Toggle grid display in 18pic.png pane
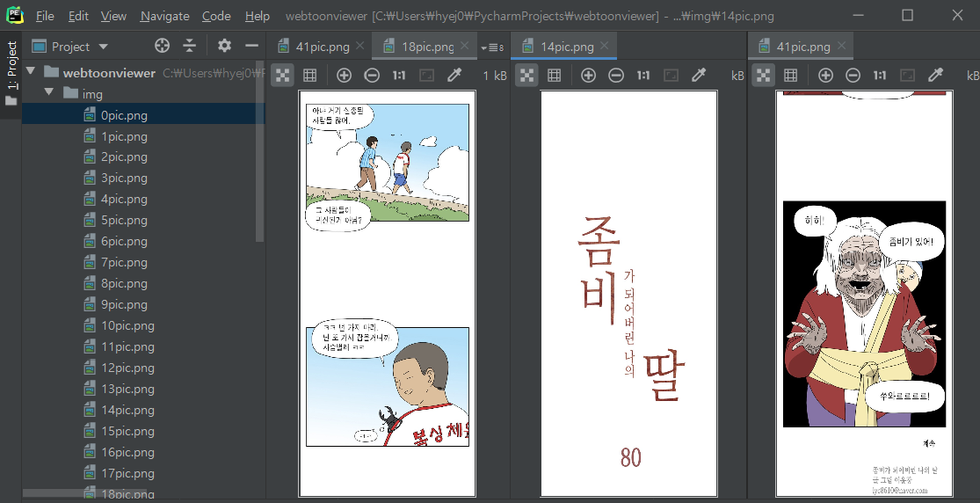 309,76
